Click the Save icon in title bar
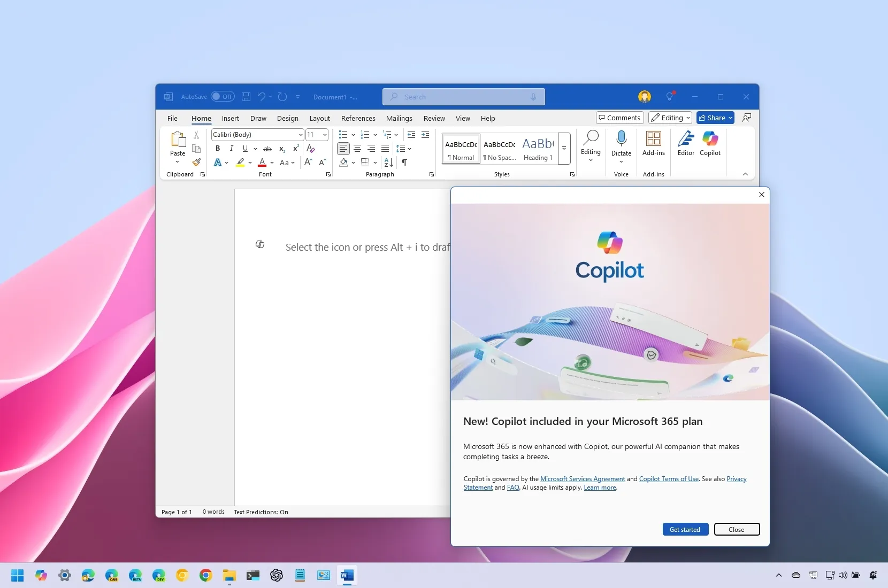888x588 pixels. (x=246, y=97)
